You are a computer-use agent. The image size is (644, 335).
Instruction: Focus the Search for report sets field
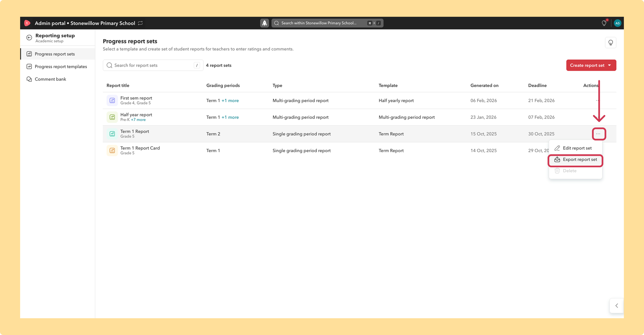tap(153, 65)
